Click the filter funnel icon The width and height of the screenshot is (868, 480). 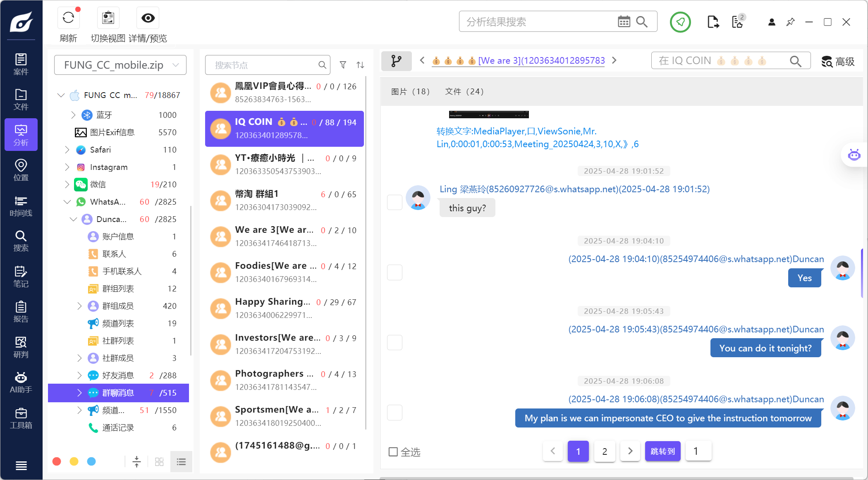click(x=343, y=65)
